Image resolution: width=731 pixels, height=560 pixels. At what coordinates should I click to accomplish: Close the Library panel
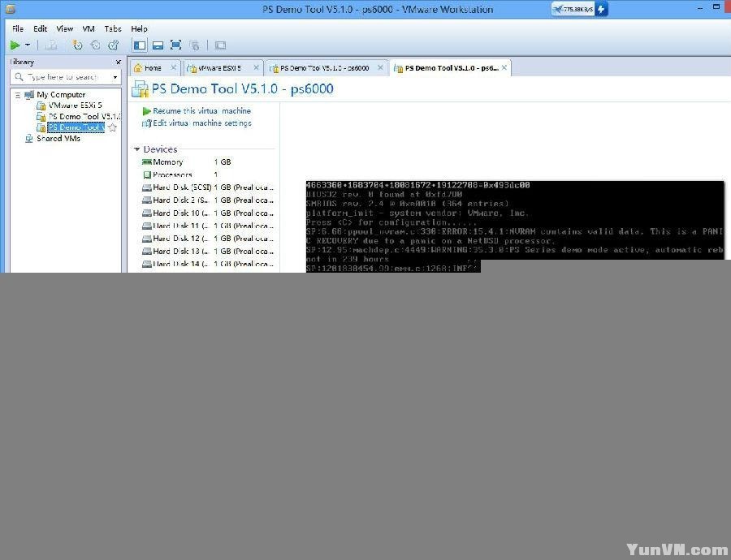(118, 62)
